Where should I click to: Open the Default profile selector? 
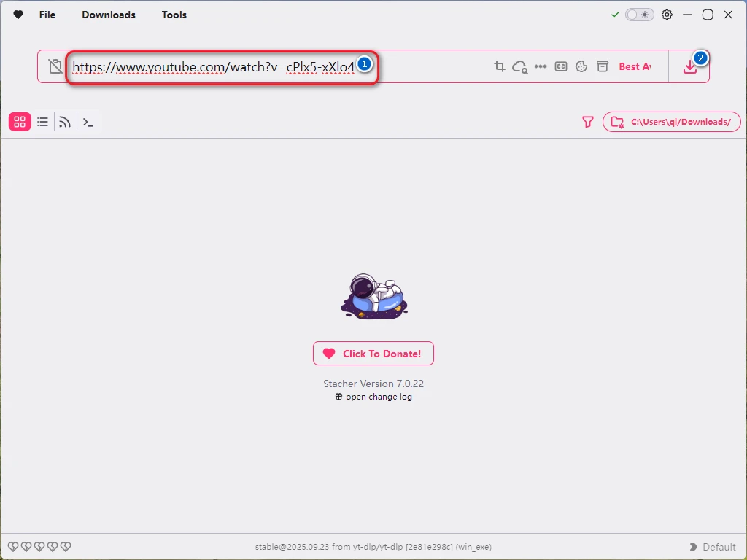(x=712, y=547)
